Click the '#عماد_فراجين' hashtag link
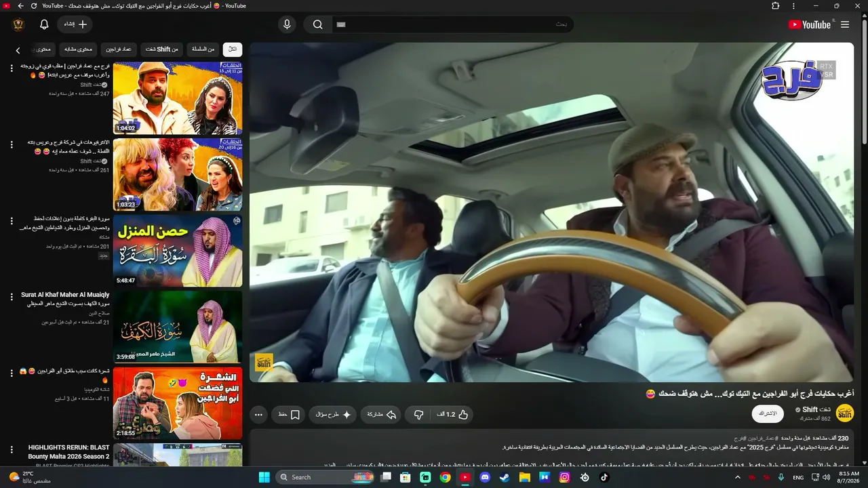Viewport: 868px width, 488px height. point(762,439)
